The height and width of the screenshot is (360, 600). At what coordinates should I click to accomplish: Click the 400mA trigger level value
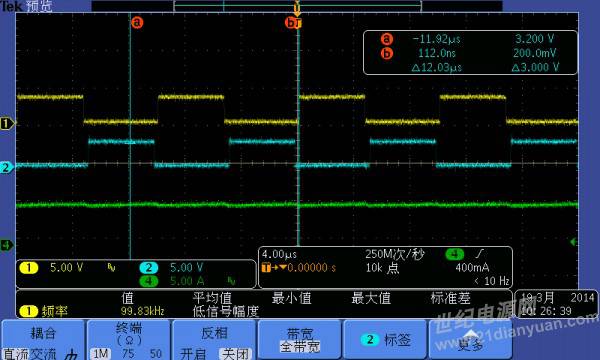[472, 267]
